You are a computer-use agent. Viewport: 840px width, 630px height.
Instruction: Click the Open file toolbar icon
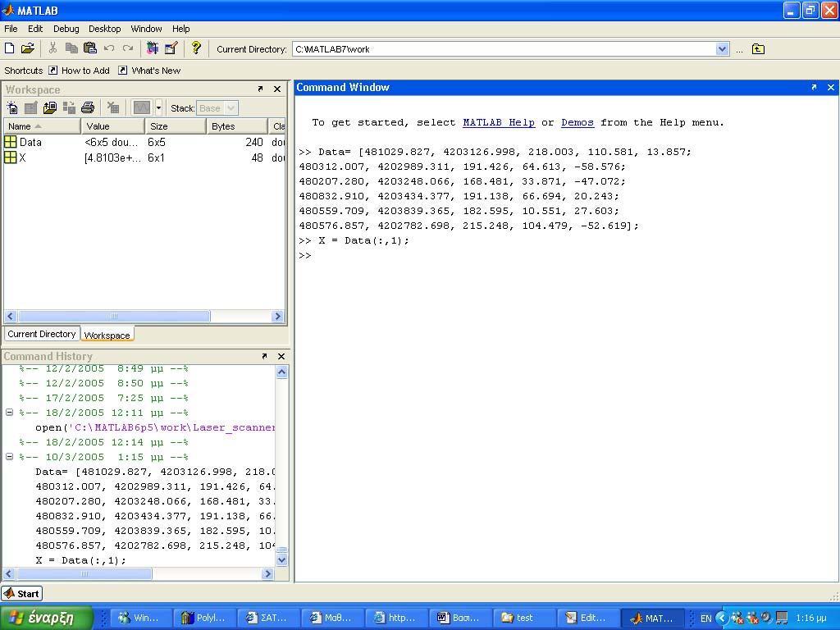(x=27, y=48)
